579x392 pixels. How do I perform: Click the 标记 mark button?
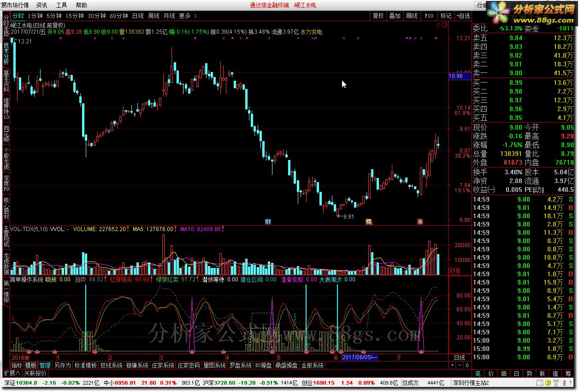coord(446,16)
